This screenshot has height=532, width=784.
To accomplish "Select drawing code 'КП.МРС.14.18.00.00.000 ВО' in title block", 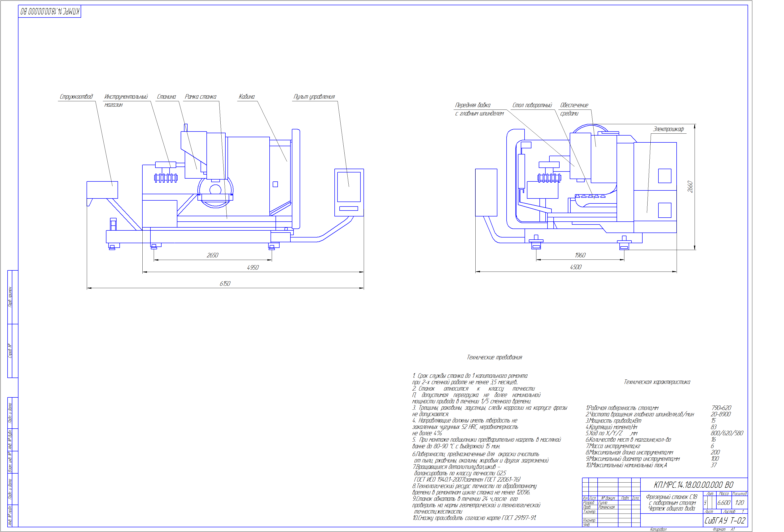I will 694,485.
